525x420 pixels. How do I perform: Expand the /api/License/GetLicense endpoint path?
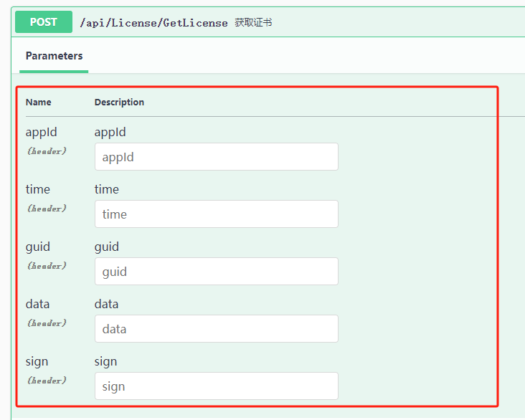pyautogui.click(x=153, y=23)
